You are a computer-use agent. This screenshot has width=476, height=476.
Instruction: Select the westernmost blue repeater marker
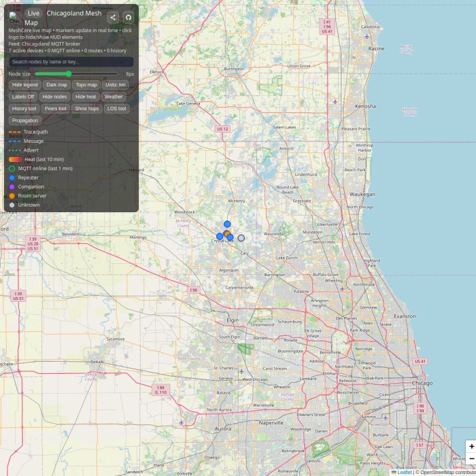(x=220, y=236)
